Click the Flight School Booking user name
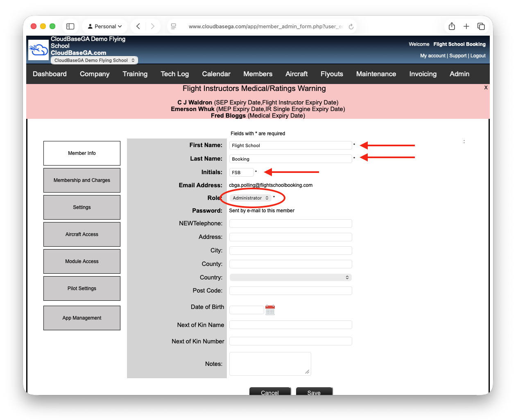 click(x=459, y=44)
